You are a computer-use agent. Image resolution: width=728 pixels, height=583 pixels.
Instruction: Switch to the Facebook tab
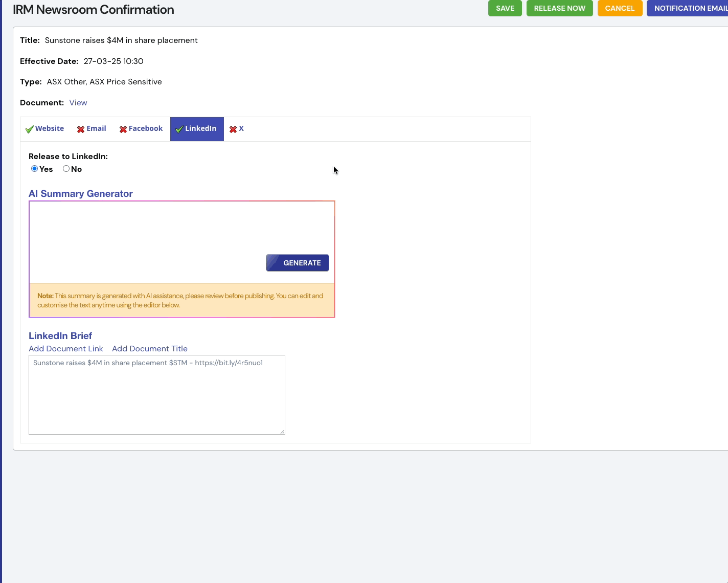point(145,128)
